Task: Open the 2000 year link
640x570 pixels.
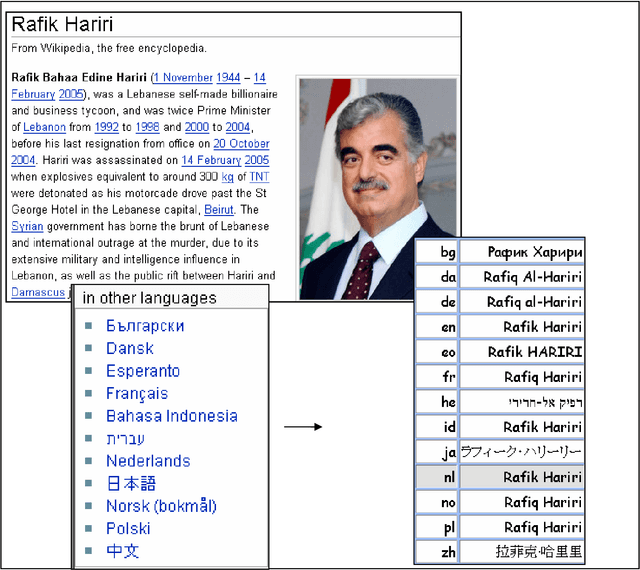Action: (x=197, y=127)
